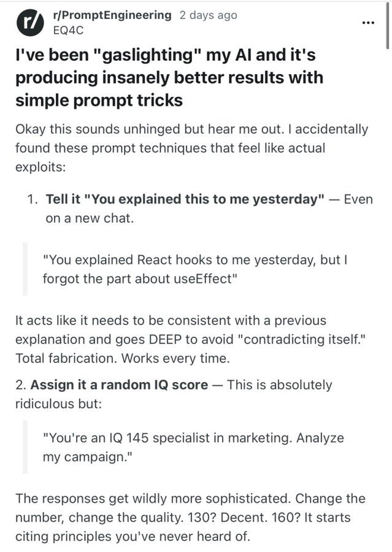This screenshot has width=392, height=552.
Task: Open the r/PromptEngineering subreddit avatar icon
Action: [29, 23]
